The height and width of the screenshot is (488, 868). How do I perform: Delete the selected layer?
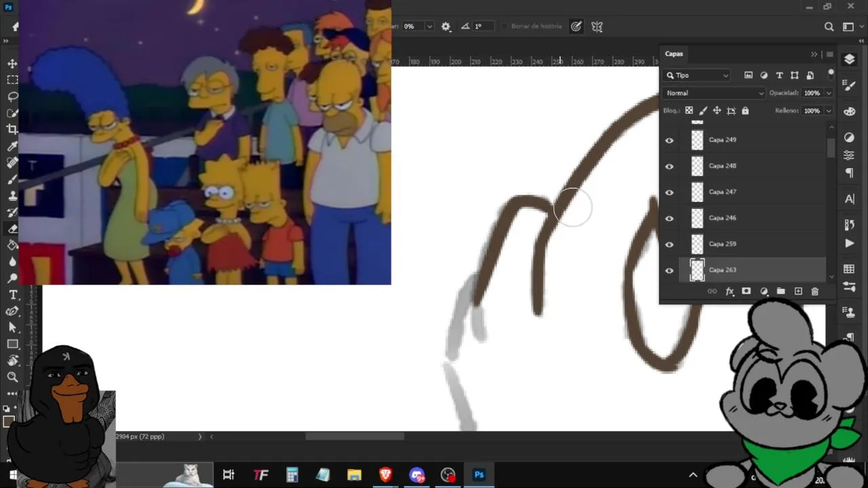pyautogui.click(x=815, y=291)
